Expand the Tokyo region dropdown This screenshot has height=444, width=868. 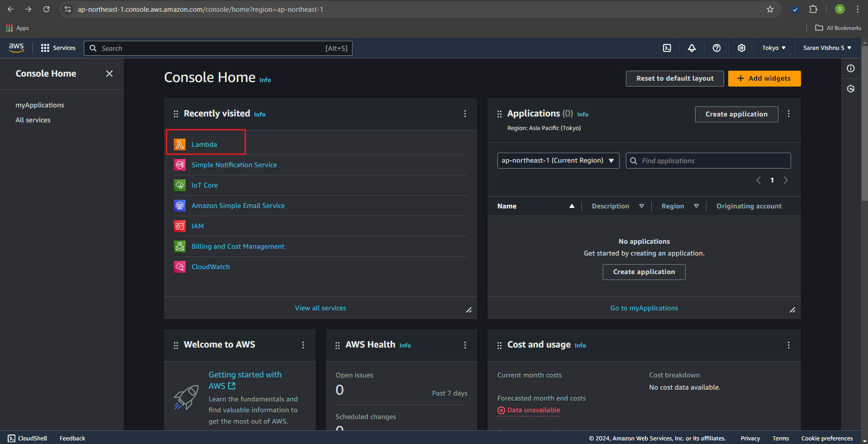tap(773, 48)
